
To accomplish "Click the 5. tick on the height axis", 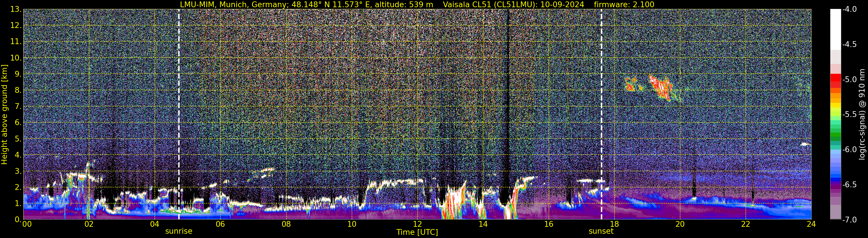I will (18, 139).
